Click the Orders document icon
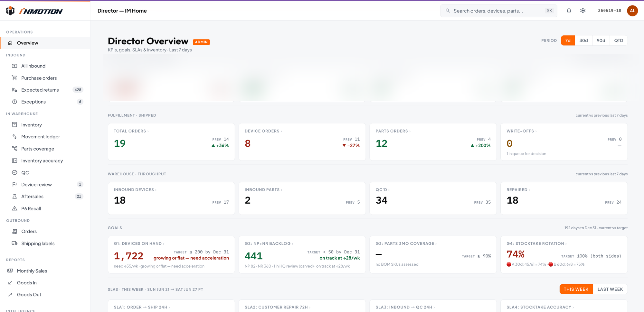The width and height of the screenshot is (644, 312). 14,231
